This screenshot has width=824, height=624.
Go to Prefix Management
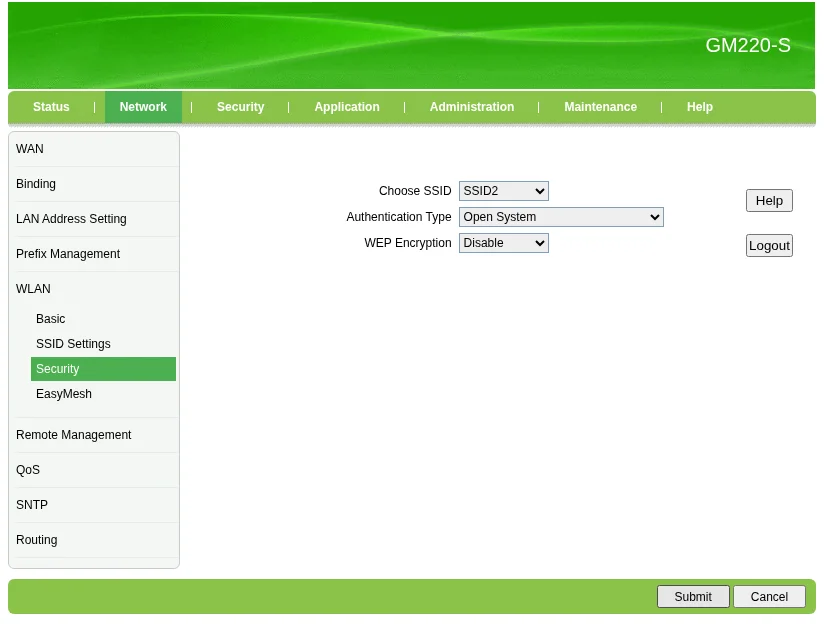click(x=68, y=254)
